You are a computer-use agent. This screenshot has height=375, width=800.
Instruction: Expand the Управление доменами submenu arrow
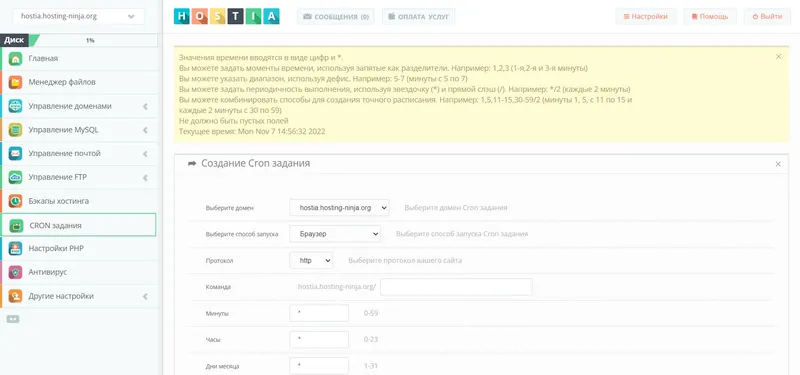pyautogui.click(x=145, y=107)
